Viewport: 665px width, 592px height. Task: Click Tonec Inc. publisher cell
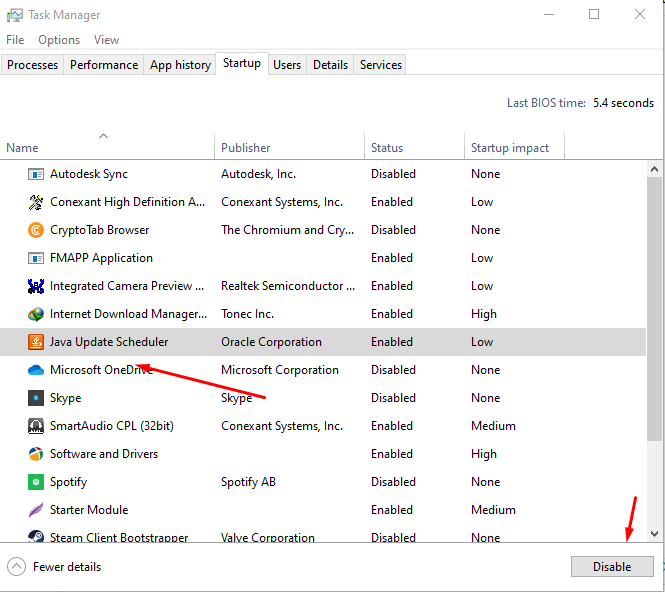[247, 314]
